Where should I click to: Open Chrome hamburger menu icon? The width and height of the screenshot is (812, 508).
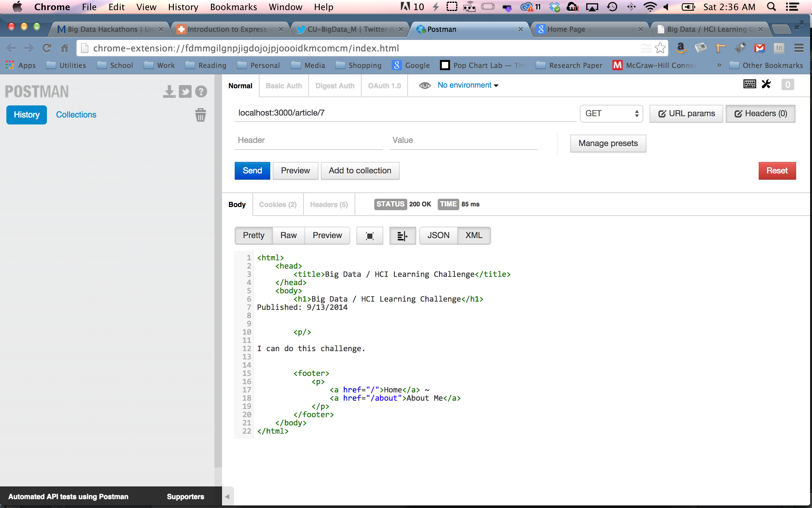click(799, 48)
